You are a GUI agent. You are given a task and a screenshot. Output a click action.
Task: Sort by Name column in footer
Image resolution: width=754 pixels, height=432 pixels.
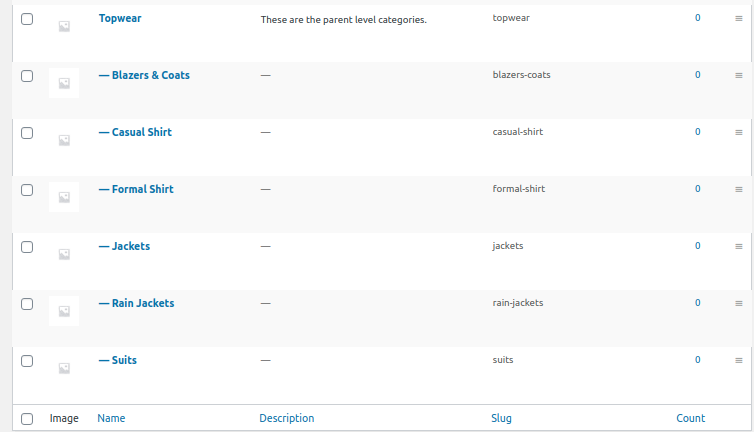[111, 418]
